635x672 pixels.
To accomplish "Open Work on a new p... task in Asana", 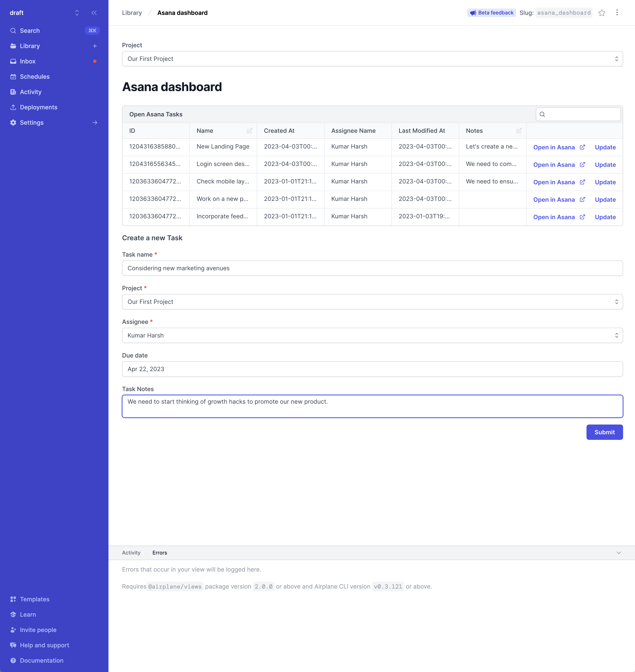I will tap(559, 200).
